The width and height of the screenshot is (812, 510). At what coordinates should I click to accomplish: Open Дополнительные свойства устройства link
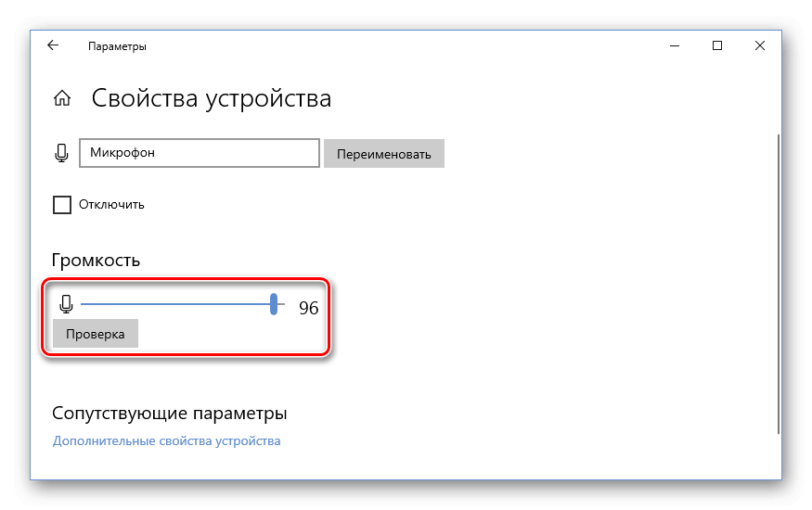point(166,440)
